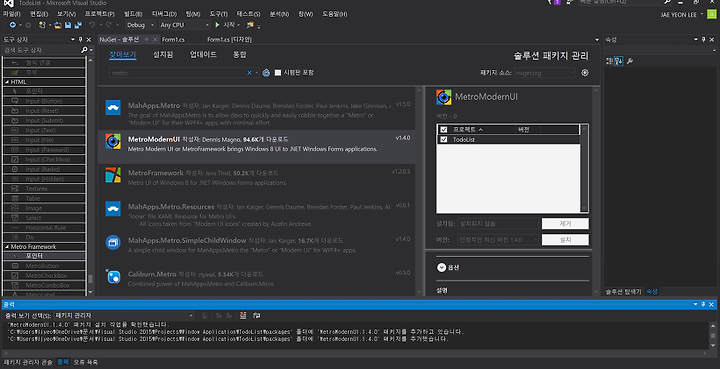Click the Navigate Backward toolbar icon
Screen dimensions: 720x369
tap(12, 25)
